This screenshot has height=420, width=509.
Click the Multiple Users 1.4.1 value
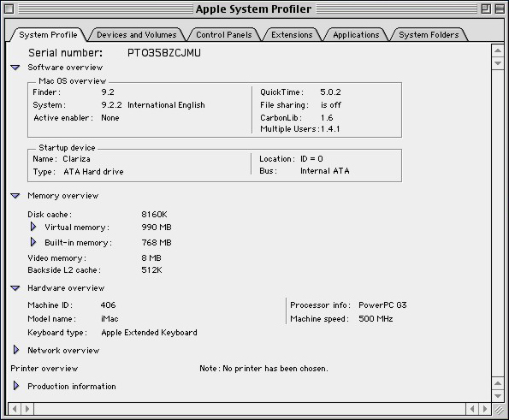(330, 129)
